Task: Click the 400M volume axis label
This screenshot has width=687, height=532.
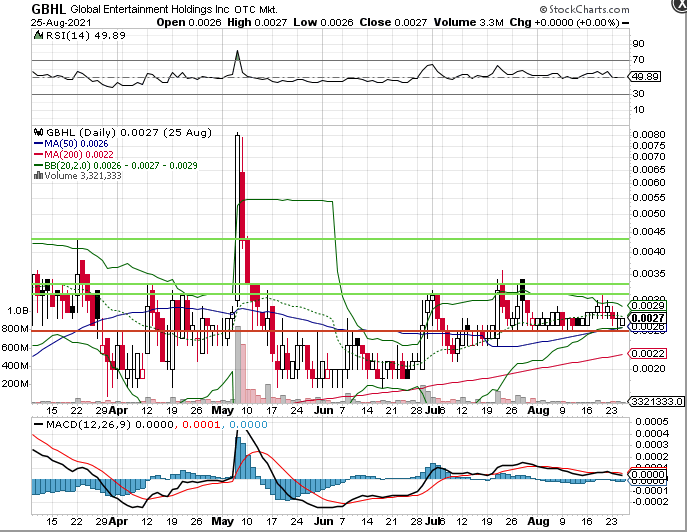Action: pyautogui.click(x=15, y=365)
